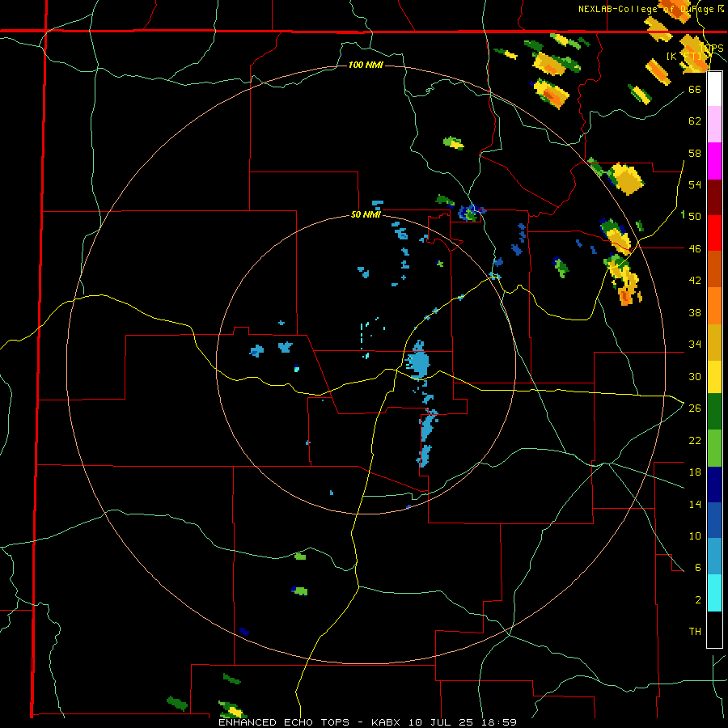Click the dark green swatch on the color scale
728x728 pixels.
coord(714,412)
